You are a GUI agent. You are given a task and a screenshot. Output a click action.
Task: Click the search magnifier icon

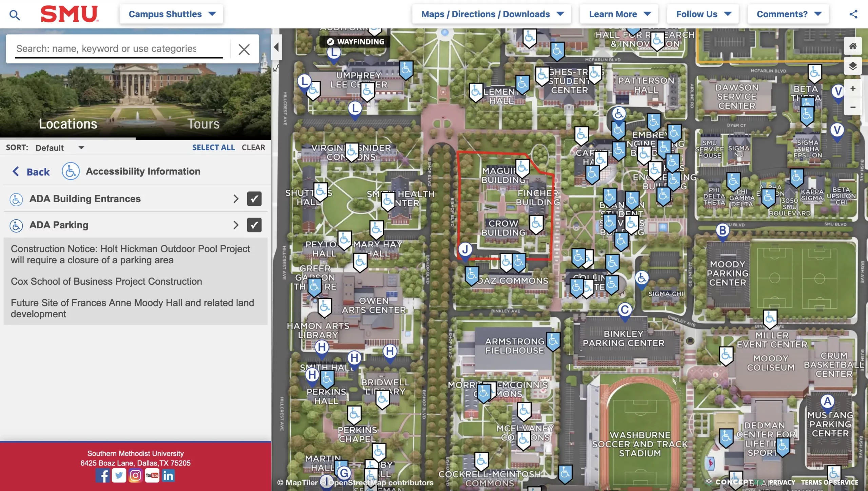point(15,15)
